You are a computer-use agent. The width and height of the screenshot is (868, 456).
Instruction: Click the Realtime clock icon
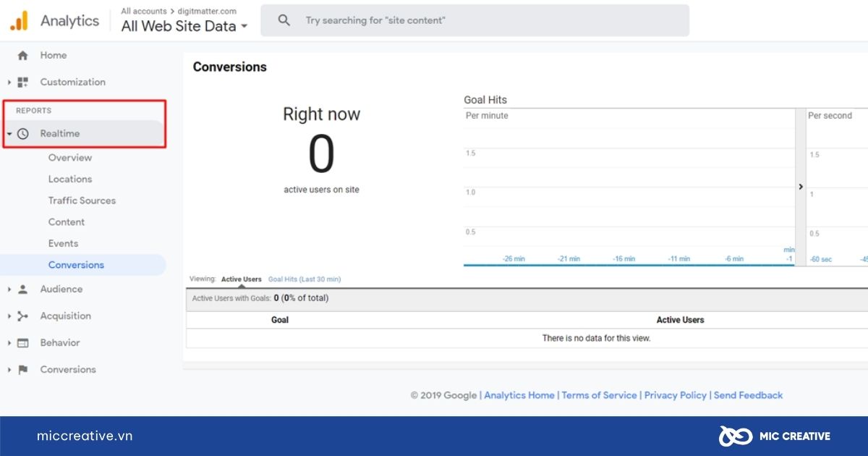(22, 134)
